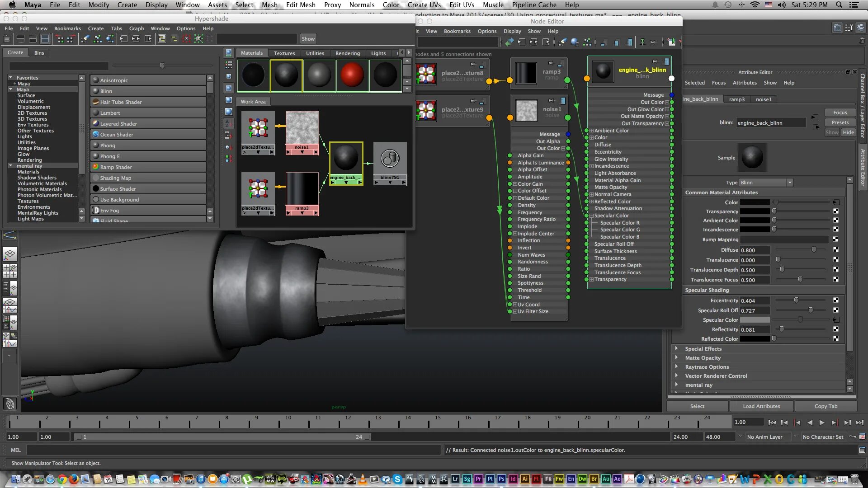Click the Ramp Shader icon in list
The width and height of the screenshot is (868, 488).
pyautogui.click(x=96, y=167)
